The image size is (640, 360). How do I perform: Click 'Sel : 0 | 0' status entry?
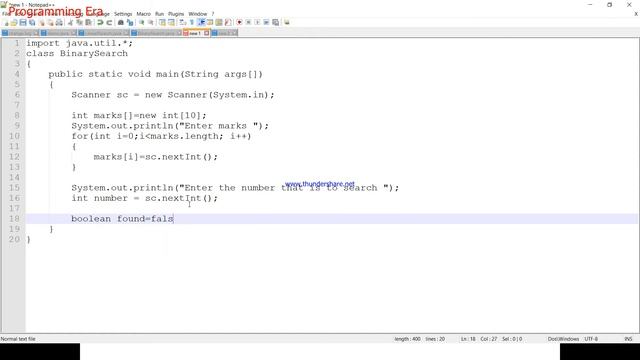click(512, 339)
